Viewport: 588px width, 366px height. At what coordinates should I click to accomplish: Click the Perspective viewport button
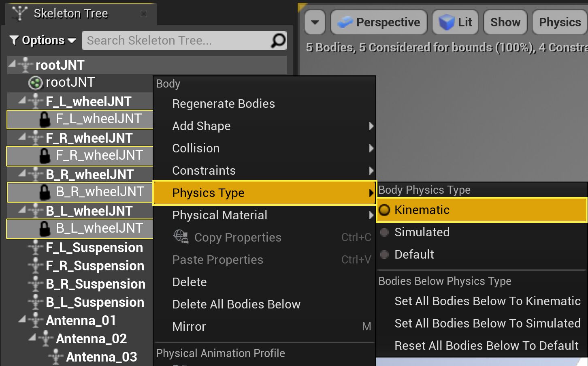click(x=379, y=22)
